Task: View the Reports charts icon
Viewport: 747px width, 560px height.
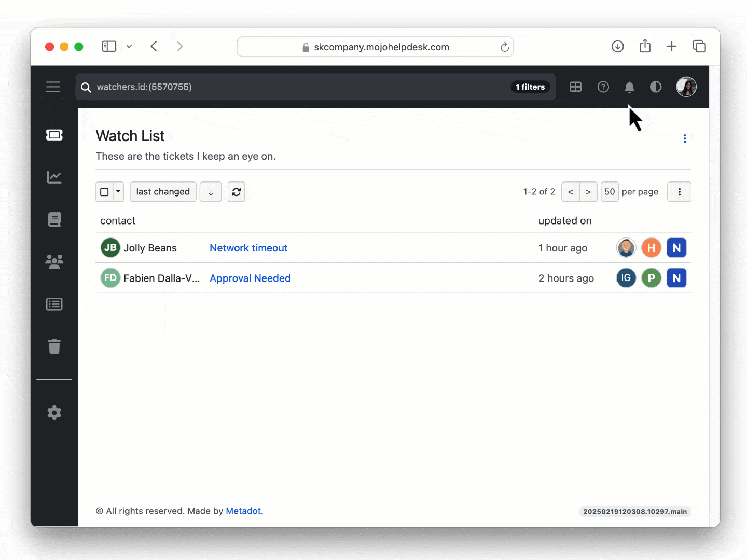Action: click(x=54, y=177)
